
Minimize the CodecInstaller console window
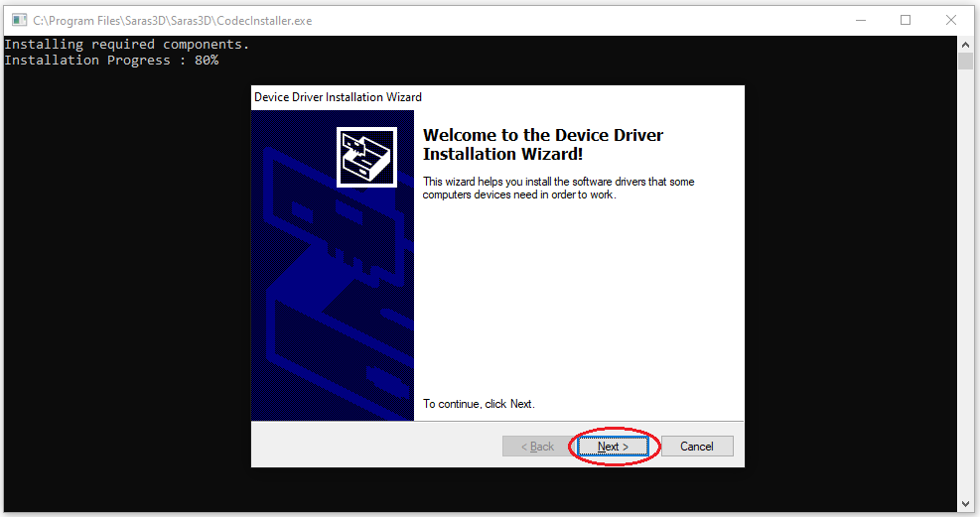pyautogui.click(x=861, y=20)
